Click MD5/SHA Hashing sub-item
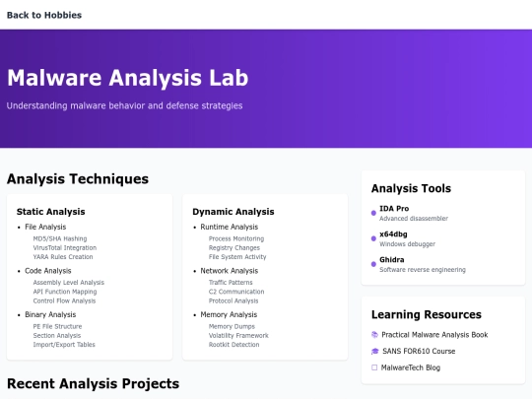The image size is (532, 399). pyautogui.click(x=60, y=238)
